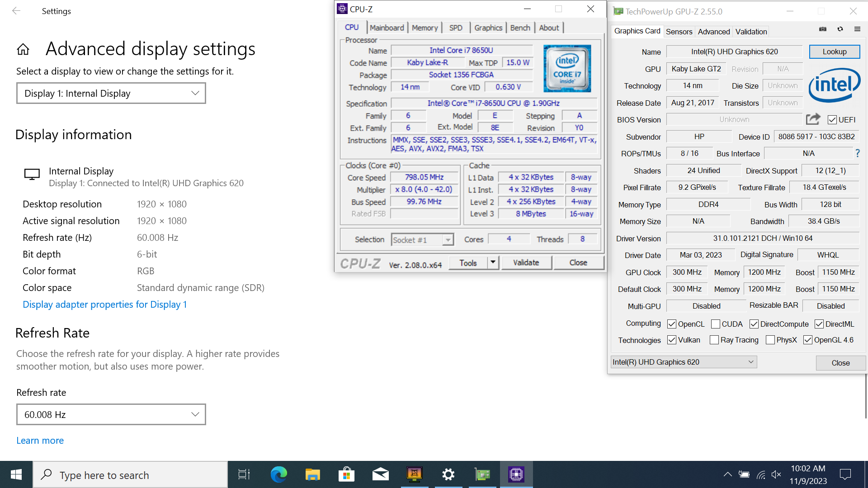The image size is (868, 488).
Task: Open notification center icon
Action: pyautogui.click(x=845, y=474)
